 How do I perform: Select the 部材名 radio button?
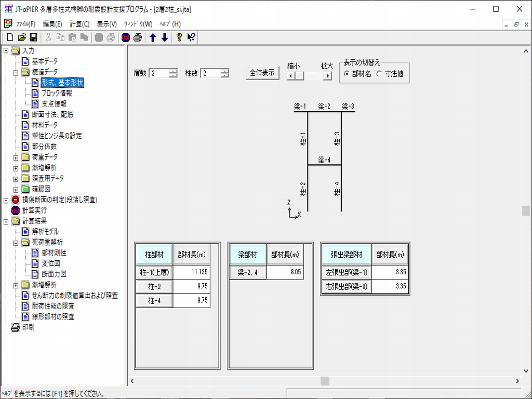[x=347, y=74]
